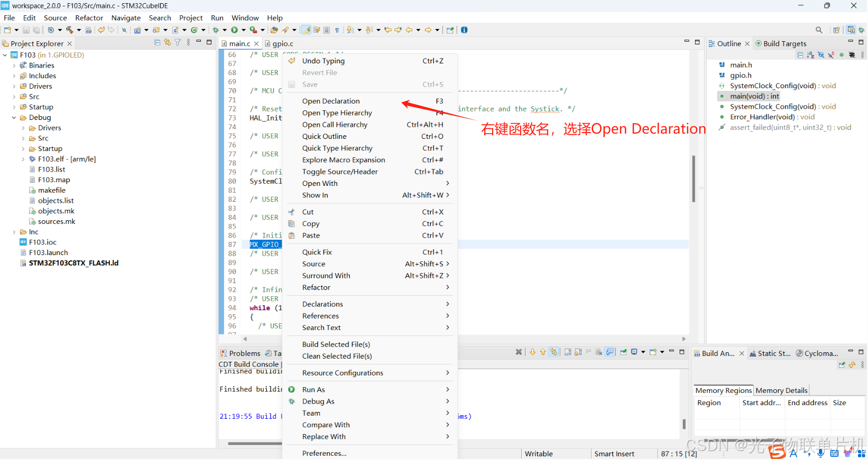
Task: Collapse all in Project Explorer
Action: click(157, 42)
